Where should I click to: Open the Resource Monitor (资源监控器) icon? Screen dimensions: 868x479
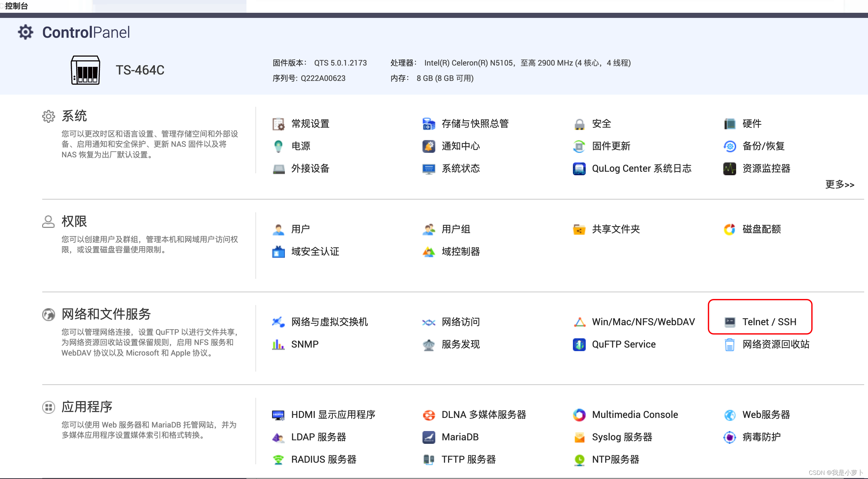pyautogui.click(x=729, y=169)
